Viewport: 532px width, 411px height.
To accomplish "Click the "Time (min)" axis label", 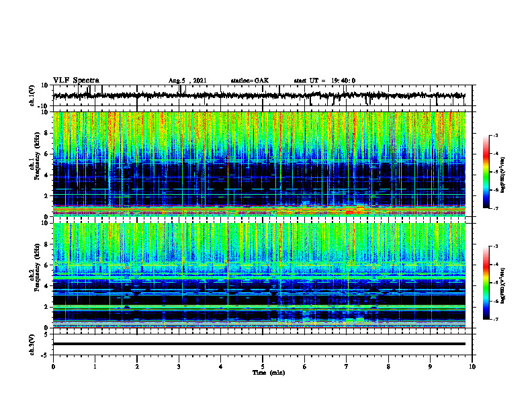I will click(269, 373).
